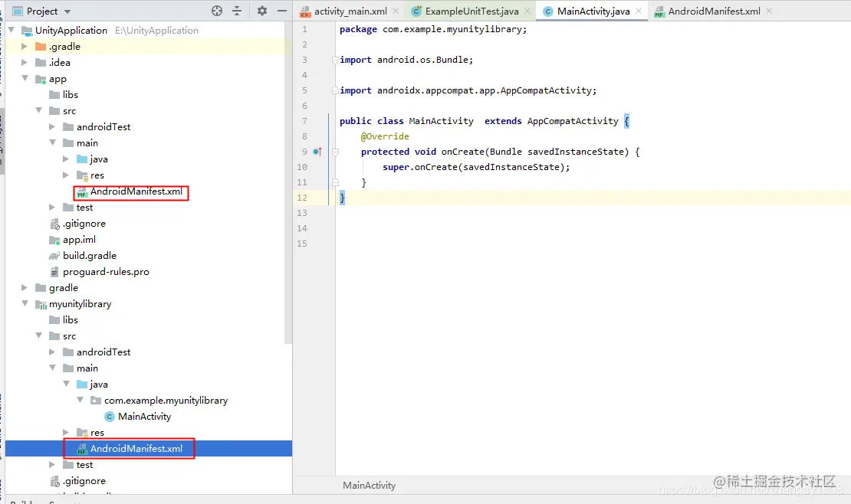Open the Project view dropdown
This screenshot has width=851, height=504.
(x=67, y=11)
